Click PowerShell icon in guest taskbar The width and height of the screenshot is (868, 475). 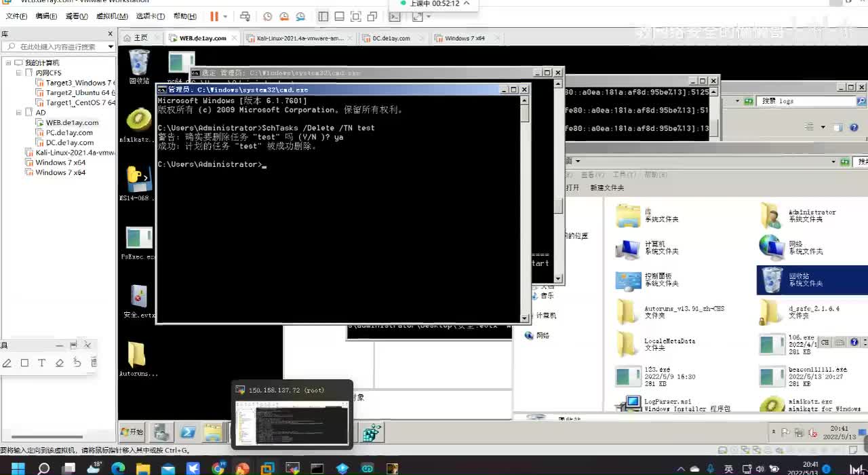click(188, 432)
